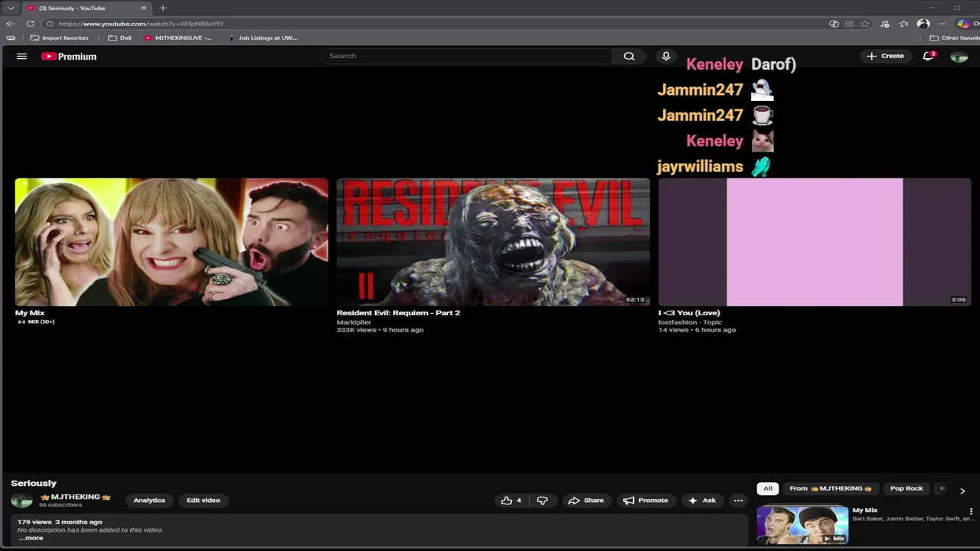Open MJTHEKING channel avatar
The width and height of the screenshot is (980, 551).
(x=21, y=500)
